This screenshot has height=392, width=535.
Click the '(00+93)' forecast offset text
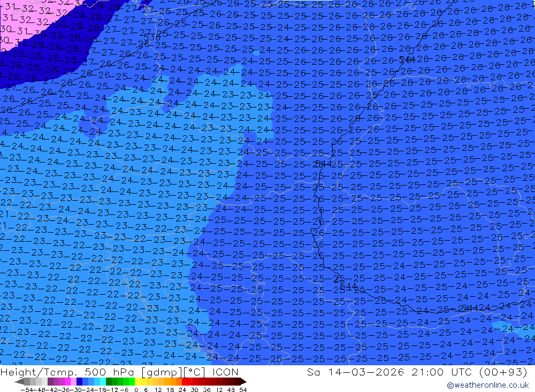(x=503, y=372)
